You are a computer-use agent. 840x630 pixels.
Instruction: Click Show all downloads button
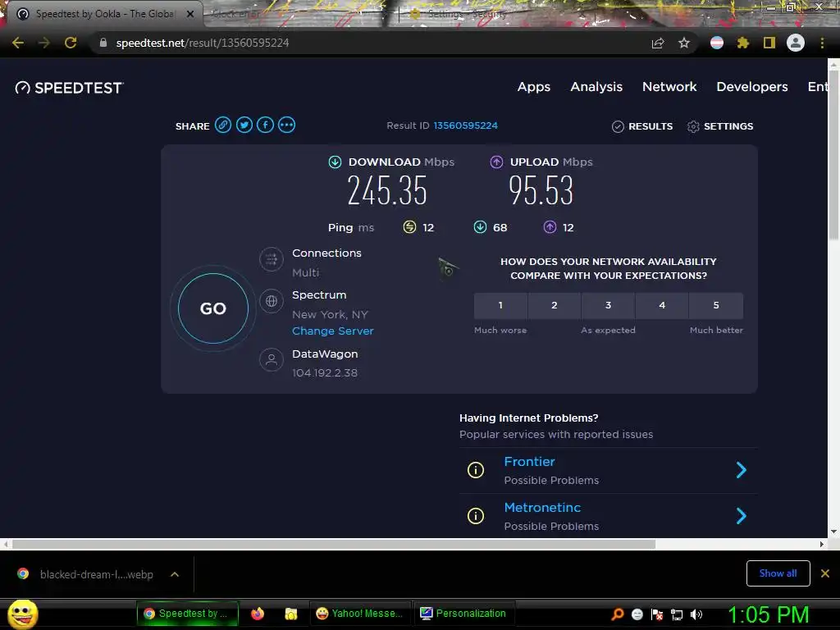pyautogui.click(x=778, y=573)
